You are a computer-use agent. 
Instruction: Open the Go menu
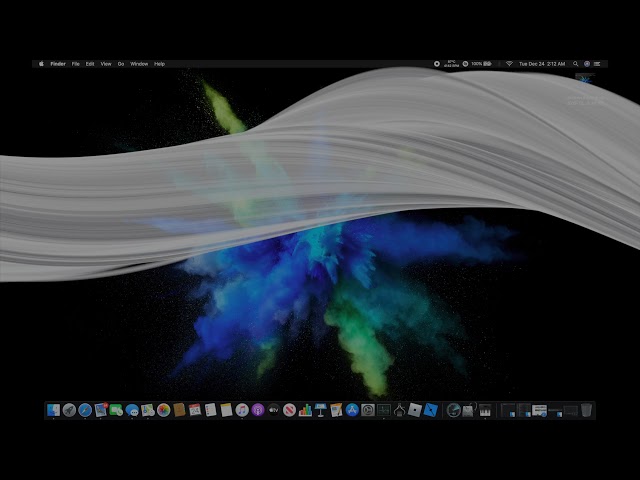[x=121, y=64]
